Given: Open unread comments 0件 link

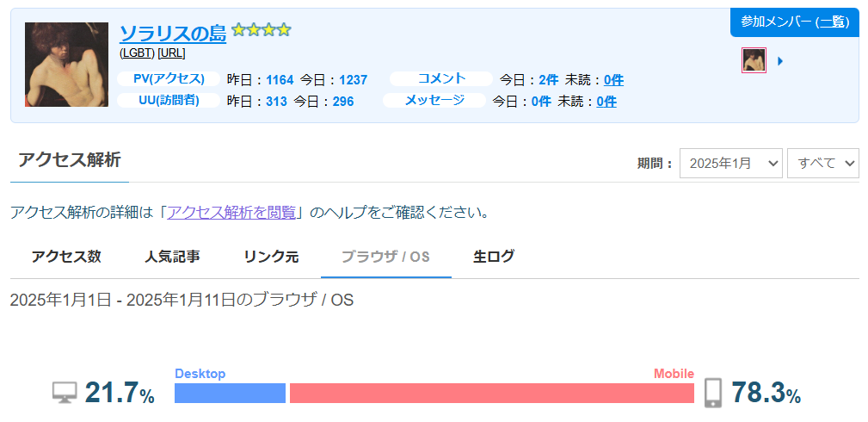Looking at the screenshot, I should (x=613, y=80).
